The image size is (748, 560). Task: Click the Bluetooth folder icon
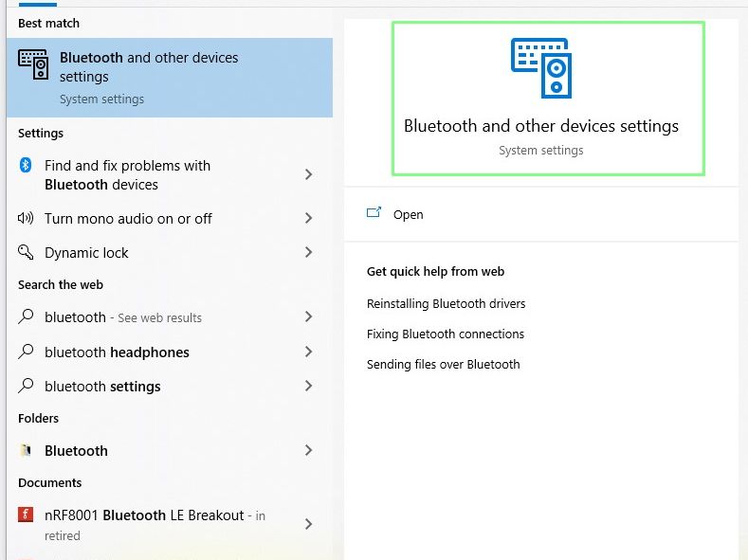coord(26,451)
